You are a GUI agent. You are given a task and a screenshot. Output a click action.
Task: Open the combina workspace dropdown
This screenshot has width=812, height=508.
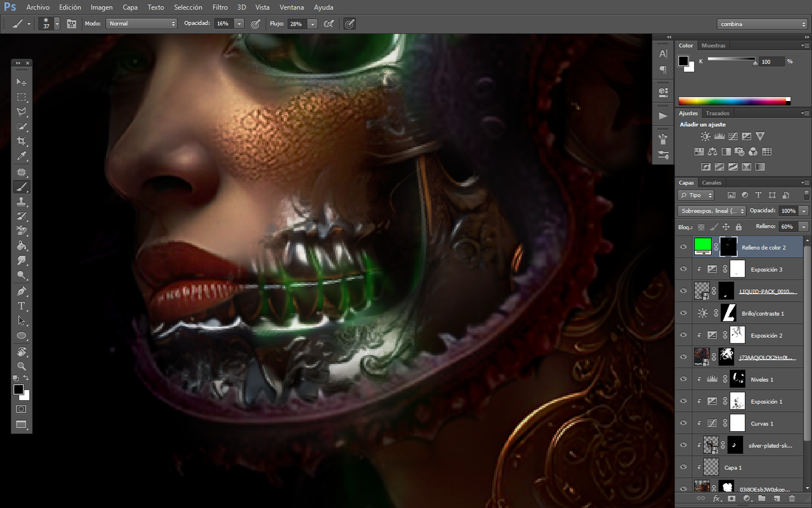tap(763, 24)
